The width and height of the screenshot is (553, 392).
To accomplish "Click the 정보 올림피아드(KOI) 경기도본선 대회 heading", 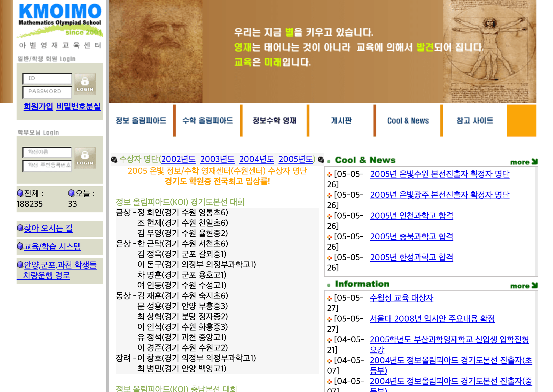I will 180,202.
